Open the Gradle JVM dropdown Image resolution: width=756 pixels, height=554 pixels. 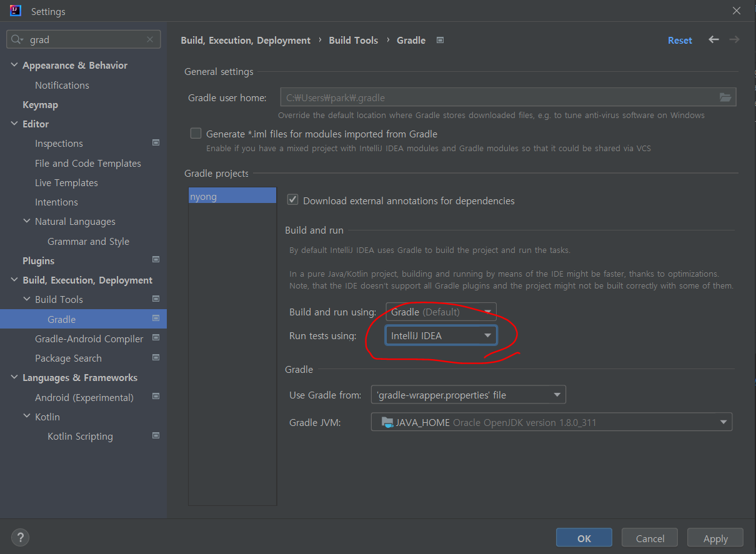(552, 422)
